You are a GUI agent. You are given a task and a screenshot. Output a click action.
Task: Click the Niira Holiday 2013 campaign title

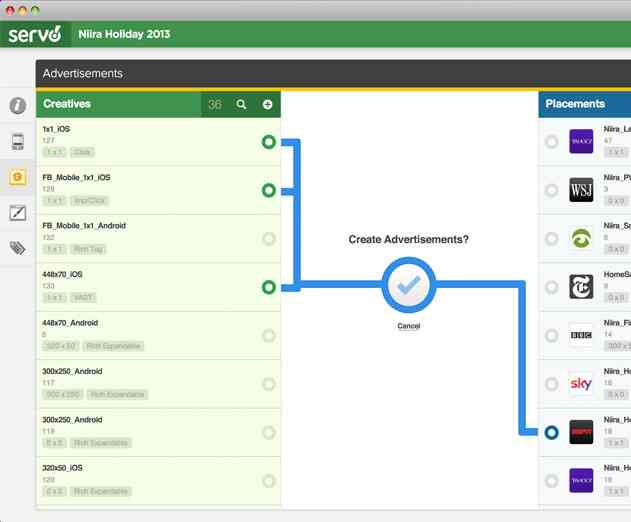coord(124,34)
